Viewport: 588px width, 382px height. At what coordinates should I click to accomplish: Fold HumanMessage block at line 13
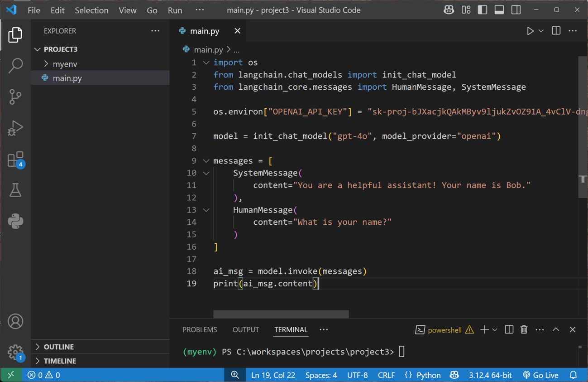206,210
